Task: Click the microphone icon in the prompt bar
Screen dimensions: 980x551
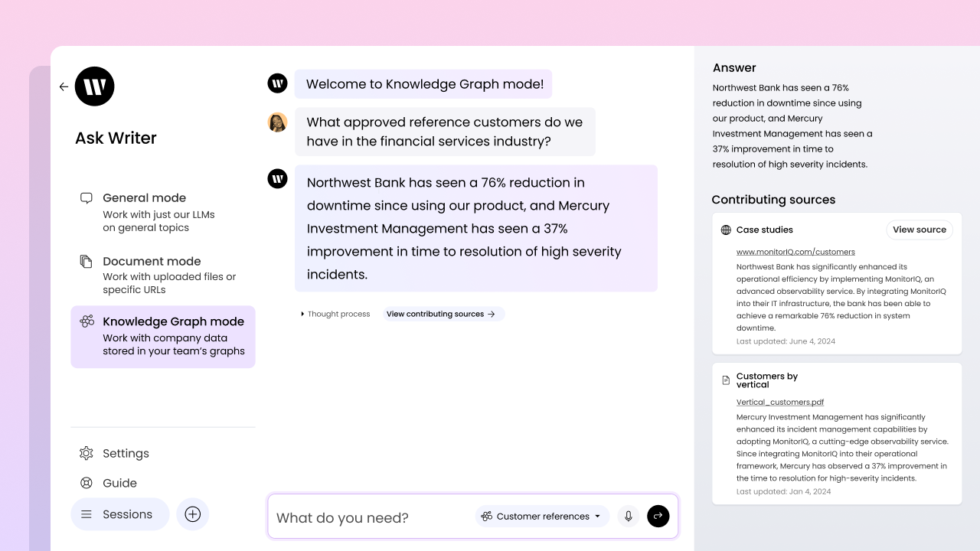Action: [x=628, y=517]
